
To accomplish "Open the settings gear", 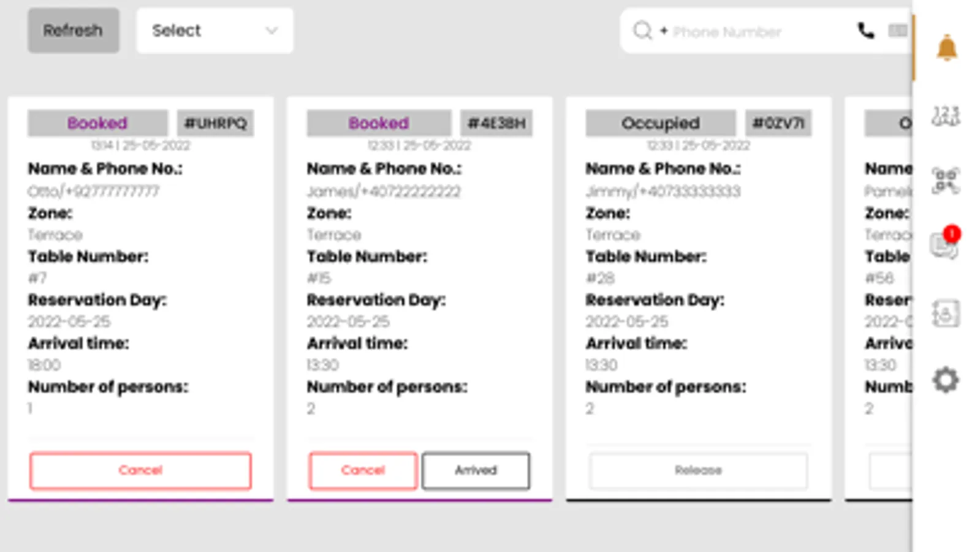I will (x=946, y=380).
